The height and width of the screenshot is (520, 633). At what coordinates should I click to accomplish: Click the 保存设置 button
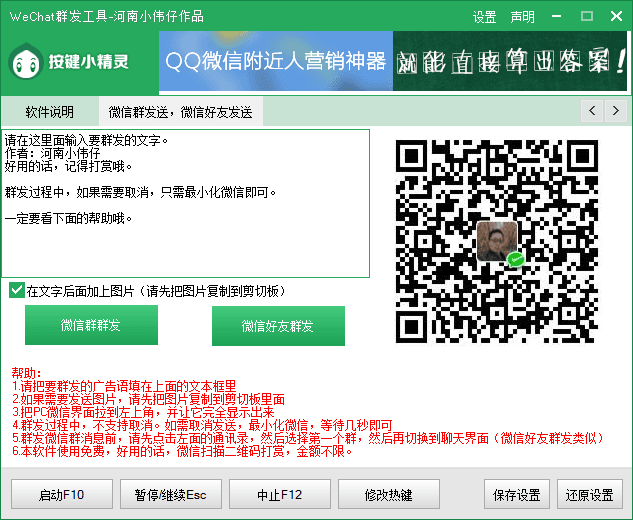517,494
